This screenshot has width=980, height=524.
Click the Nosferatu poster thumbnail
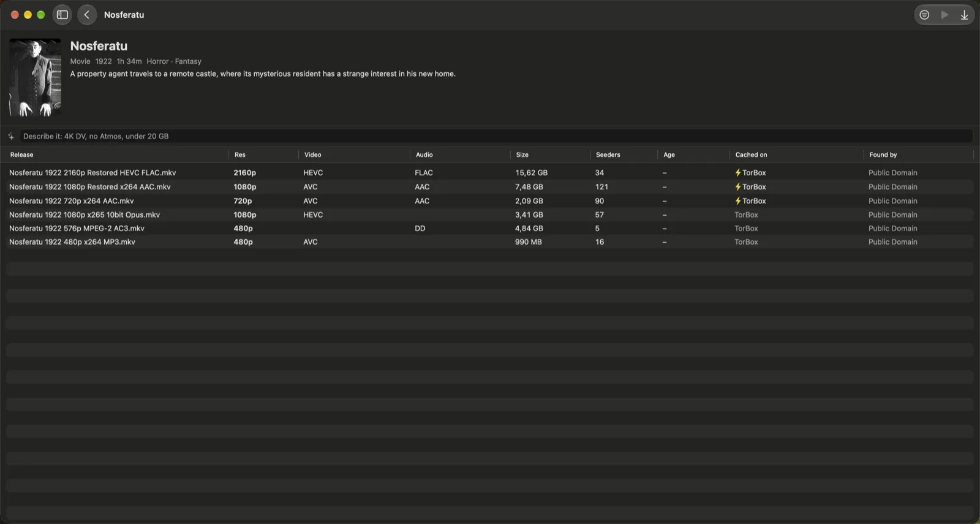tap(35, 77)
